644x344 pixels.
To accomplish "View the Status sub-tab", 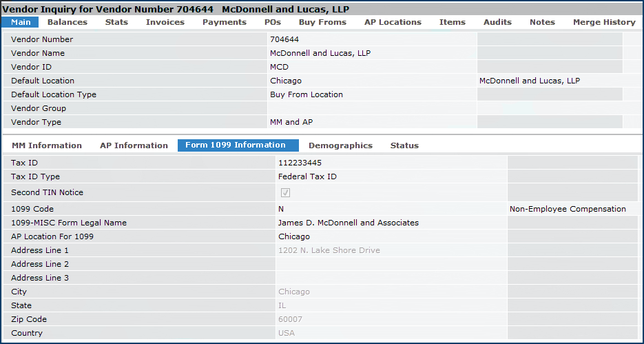I will [x=404, y=145].
